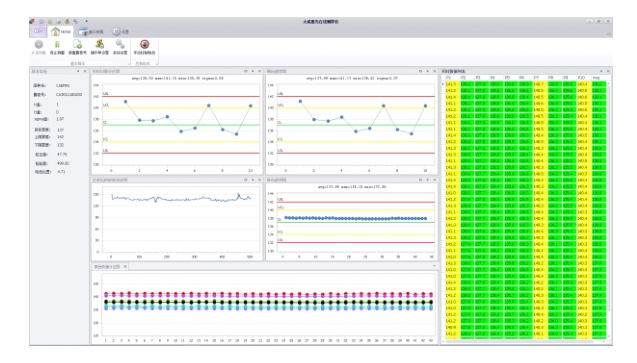Toggle auto-hide pin on the data list panel
637x363 pixels.
click(x=601, y=71)
